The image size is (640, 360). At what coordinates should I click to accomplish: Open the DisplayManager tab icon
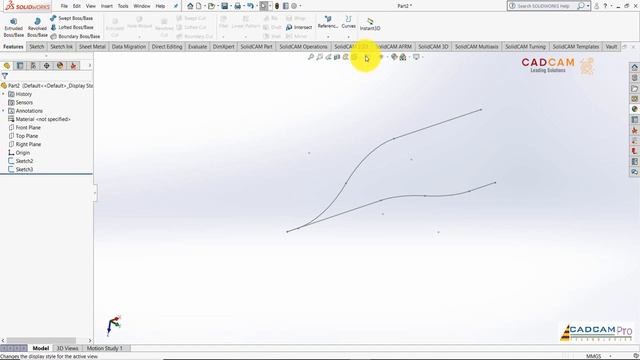pos(60,66)
